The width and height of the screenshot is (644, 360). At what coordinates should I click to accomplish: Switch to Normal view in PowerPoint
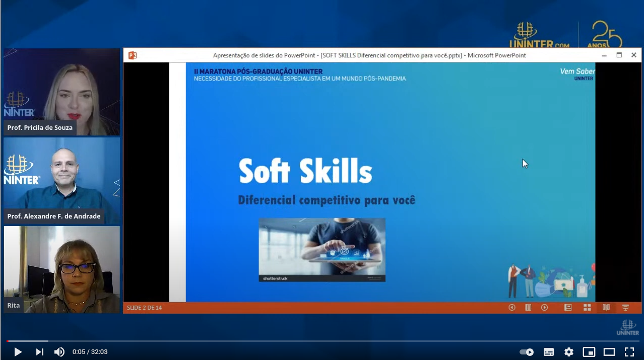[568, 307]
